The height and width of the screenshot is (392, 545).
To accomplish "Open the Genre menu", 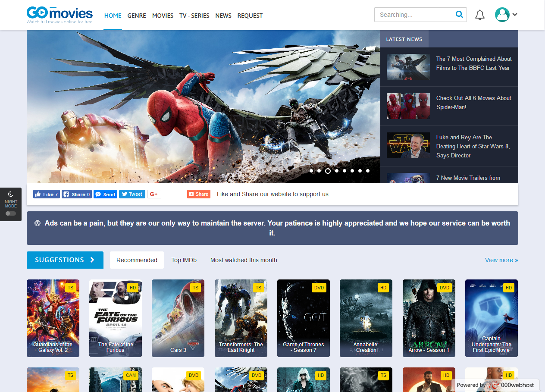I will point(136,16).
